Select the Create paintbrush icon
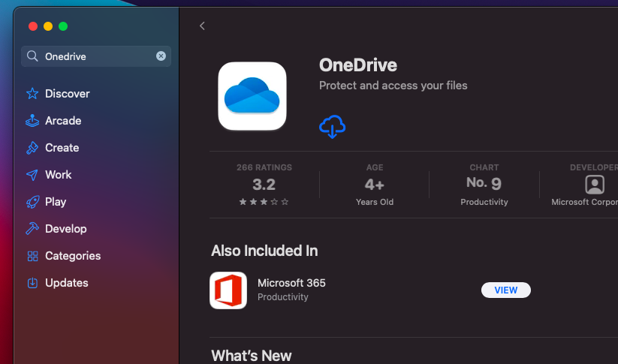The width and height of the screenshot is (618, 364). point(32,148)
